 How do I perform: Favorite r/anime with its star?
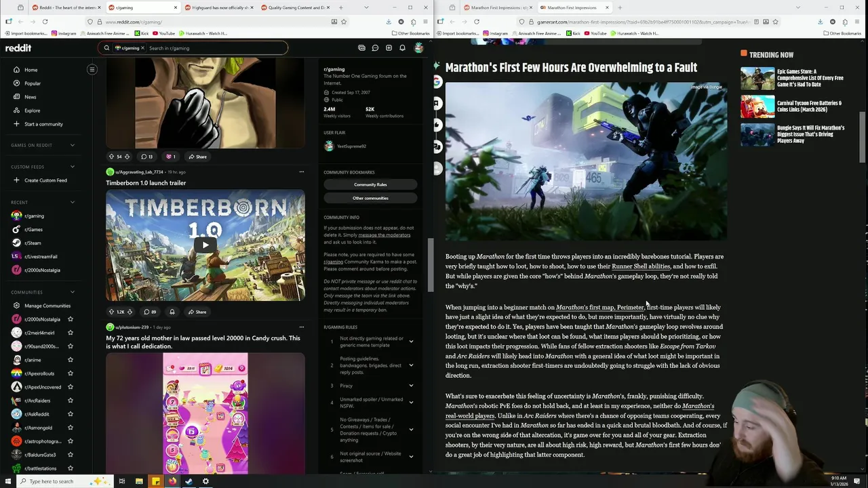click(71, 360)
